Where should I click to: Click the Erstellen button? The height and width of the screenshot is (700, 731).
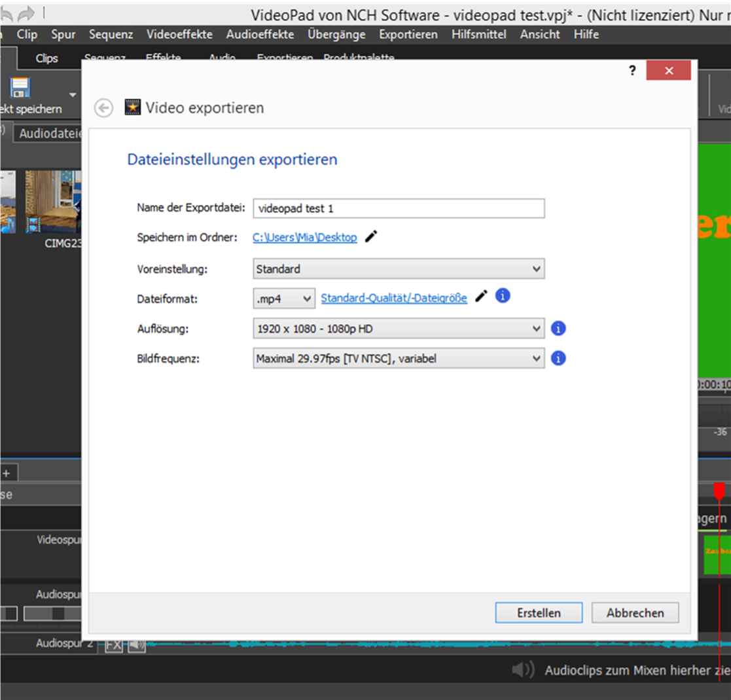(x=539, y=613)
